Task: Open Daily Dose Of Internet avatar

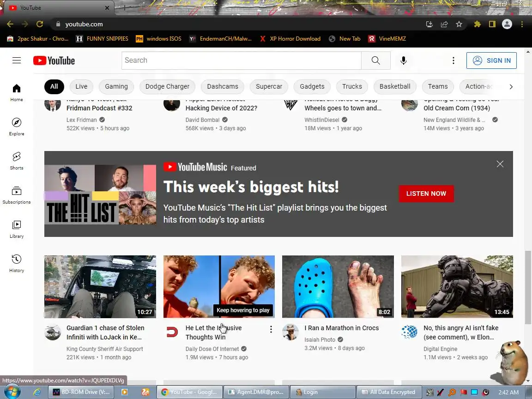Action: (172, 332)
